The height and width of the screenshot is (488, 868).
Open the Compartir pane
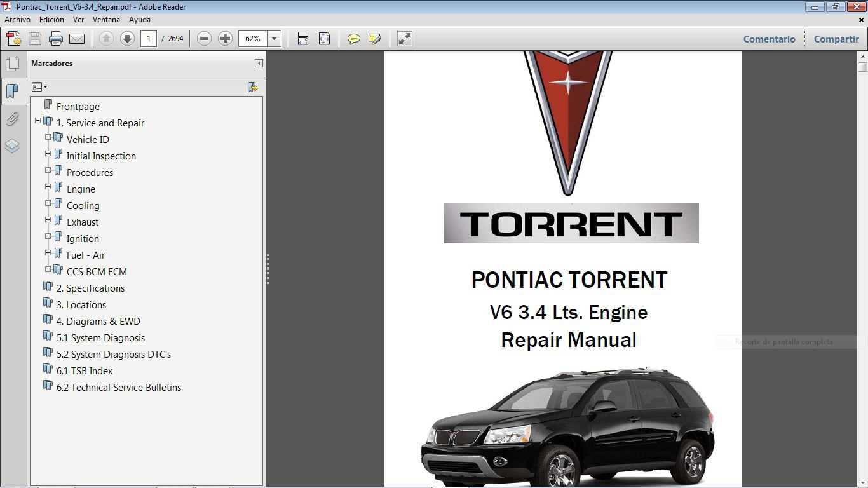coord(836,39)
